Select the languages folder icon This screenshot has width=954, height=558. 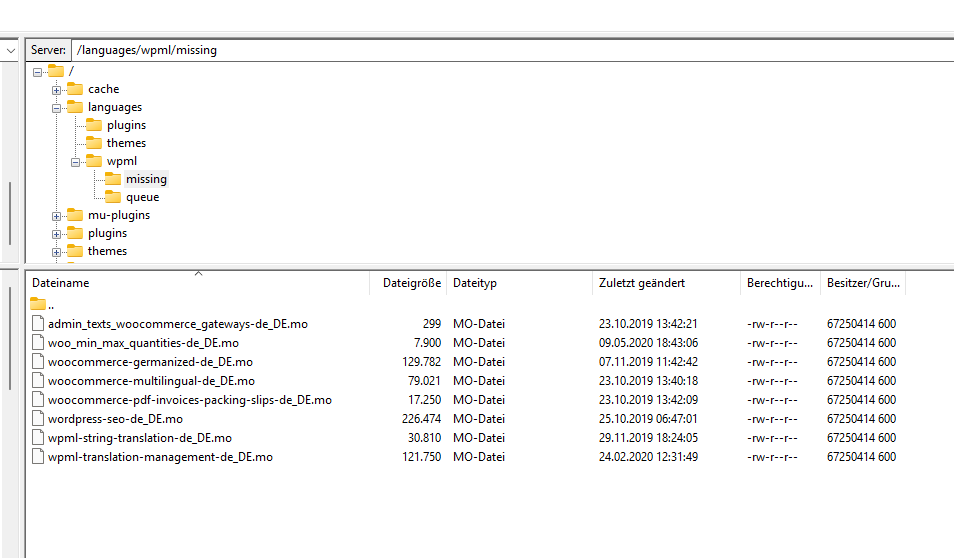[x=75, y=107]
